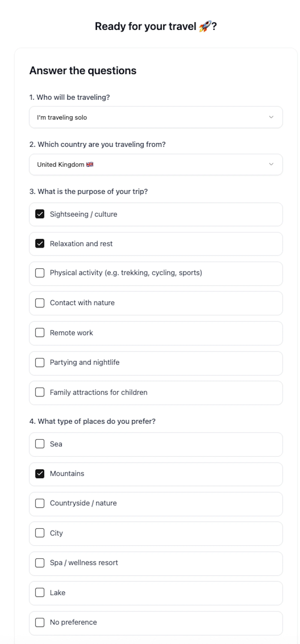This screenshot has width=300, height=644.
Task: Uncheck Sightseeing / culture checkbox
Action: pos(40,214)
